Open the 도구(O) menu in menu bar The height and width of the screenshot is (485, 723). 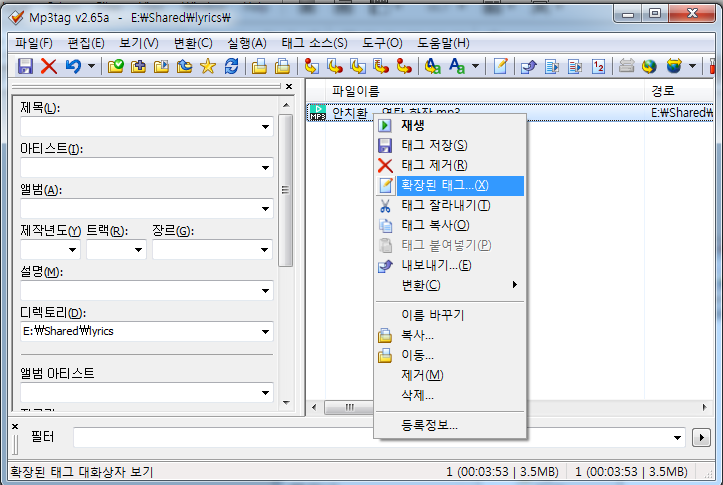tap(380, 43)
